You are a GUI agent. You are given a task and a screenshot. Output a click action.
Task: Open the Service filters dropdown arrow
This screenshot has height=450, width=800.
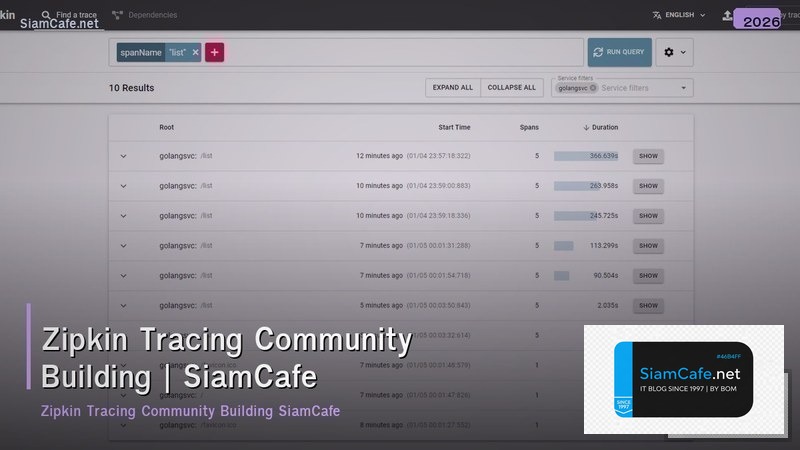tap(683, 88)
